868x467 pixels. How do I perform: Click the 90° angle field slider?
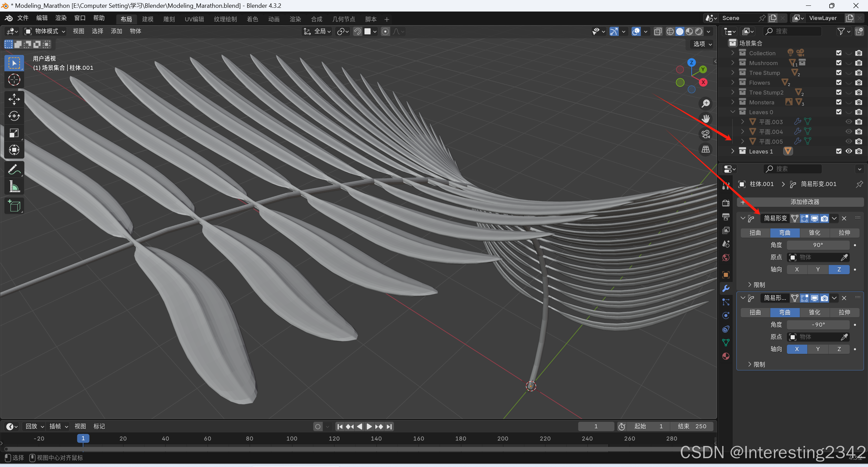(x=818, y=245)
